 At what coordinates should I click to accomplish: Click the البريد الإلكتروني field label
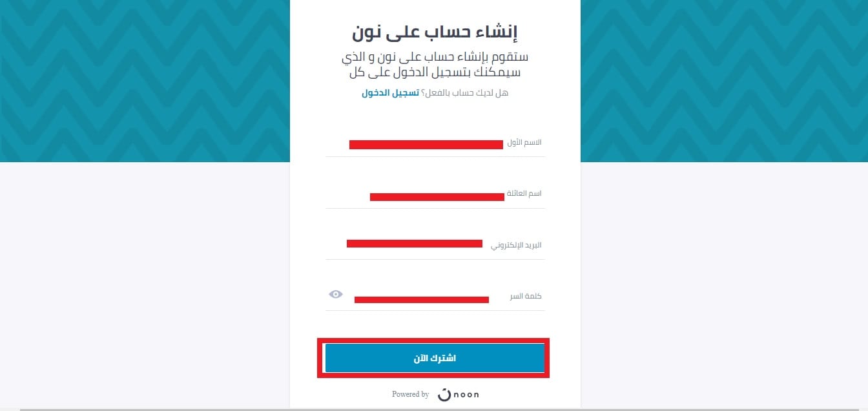(x=516, y=245)
